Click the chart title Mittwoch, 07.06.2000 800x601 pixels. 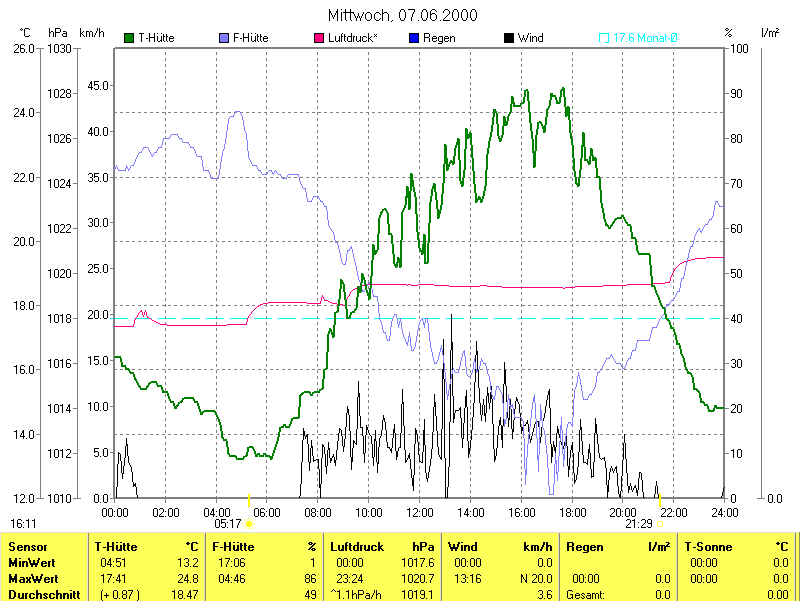point(402,15)
